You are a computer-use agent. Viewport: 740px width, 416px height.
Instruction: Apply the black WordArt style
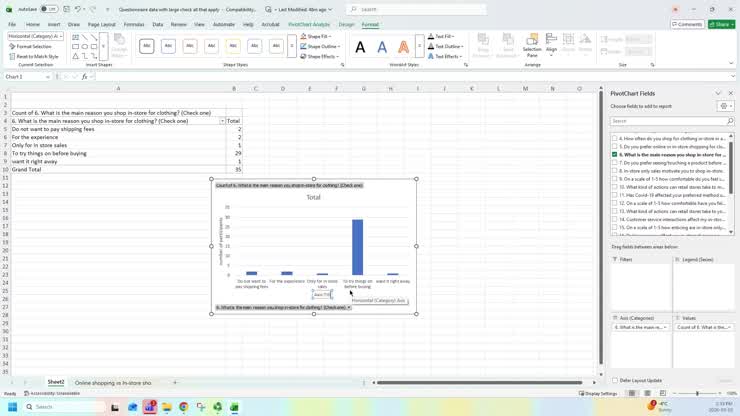(360, 47)
